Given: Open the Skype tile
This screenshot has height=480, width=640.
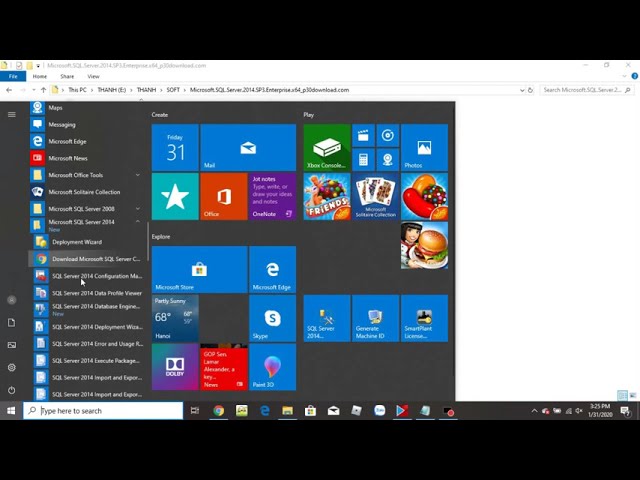Looking at the screenshot, I should coord(272,318).
